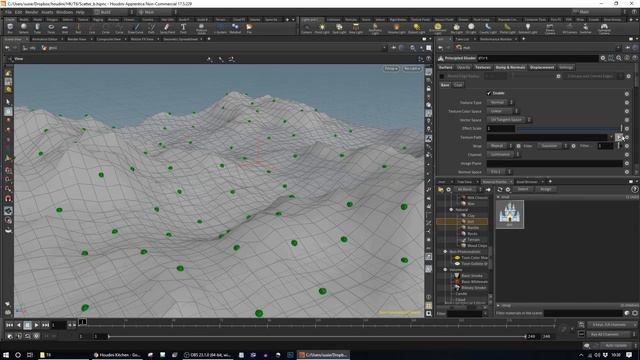The width and height of the screenshot is (640, 360).
Task: Select the Font shelf tool
Action: click(x=183, y=28)
